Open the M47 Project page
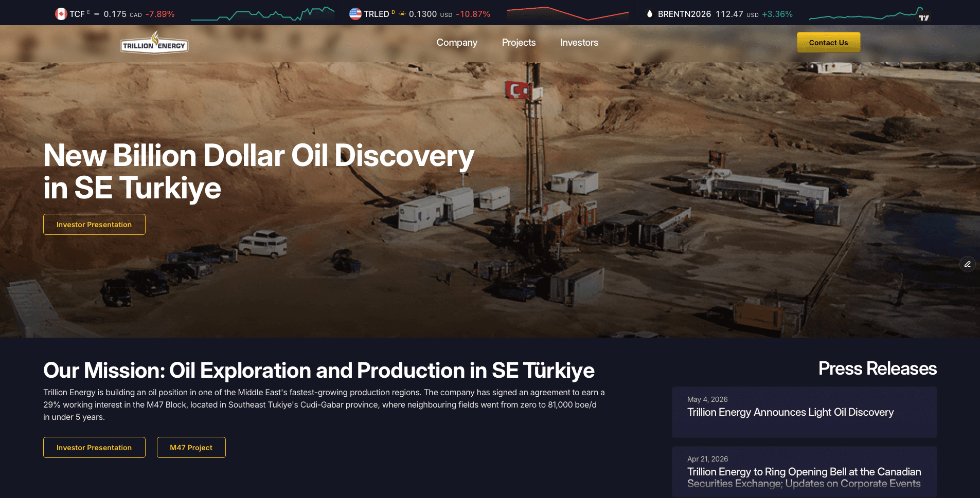Viewport: 980px width, 498px height. pyautogui.click(x=191, y=448)
